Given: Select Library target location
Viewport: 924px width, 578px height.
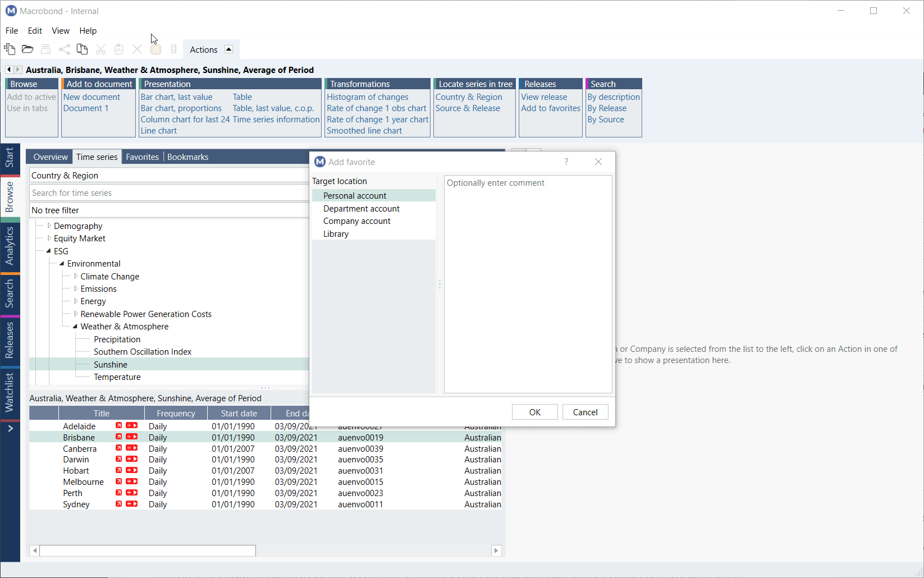Looking at the screenshot, I should coord(374,233).
